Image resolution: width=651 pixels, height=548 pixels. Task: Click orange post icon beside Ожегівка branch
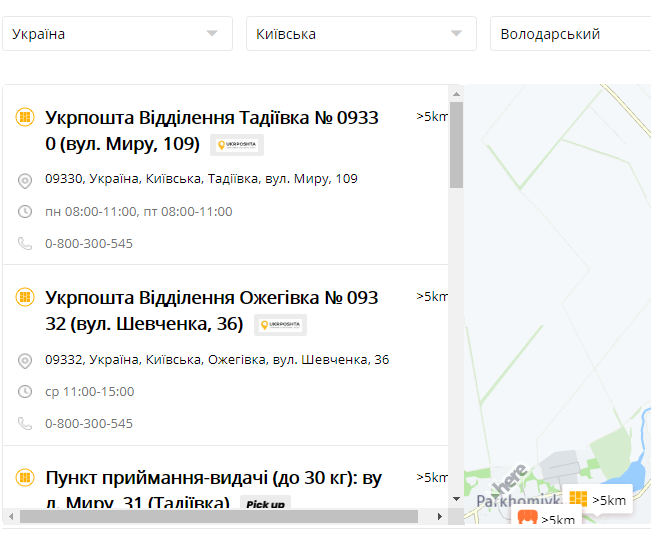pos(25,297)
